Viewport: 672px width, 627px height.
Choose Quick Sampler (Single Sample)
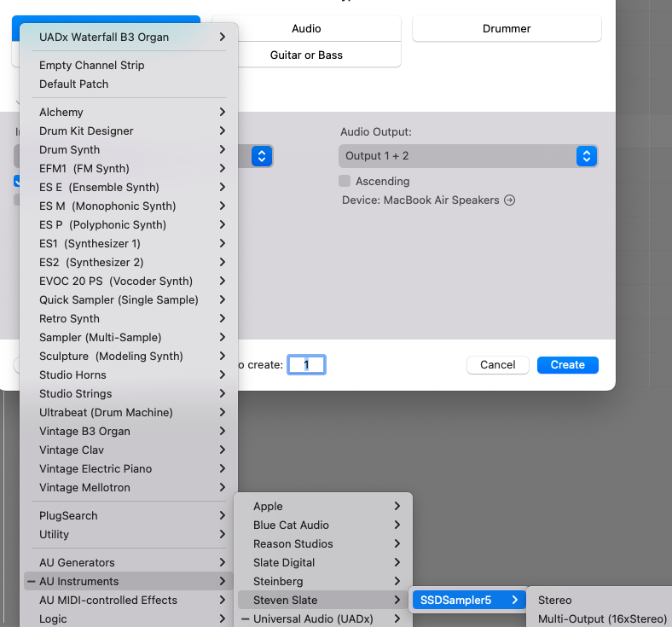click(x=129, y=300)
